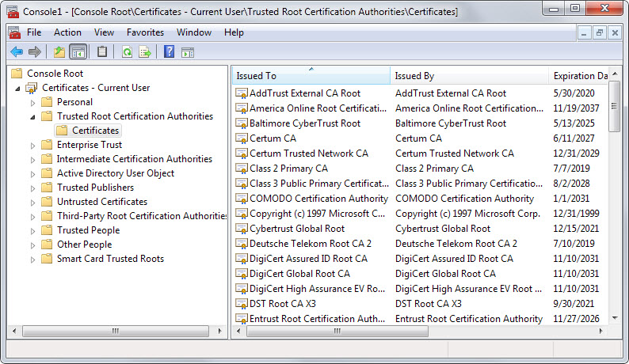Sort by Issued To column header
The width and height of the screenshot is (629, 364).
(311, 75)
